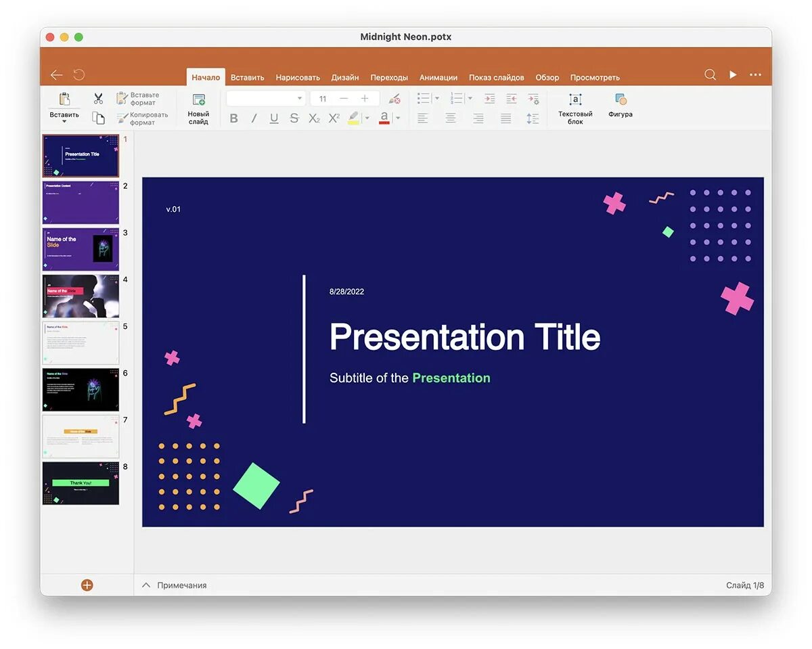This screenshot has width=812, height=649.
Task: Add a slide with the orange plus button
Action: pyautogui.click(x=87, y=585)
